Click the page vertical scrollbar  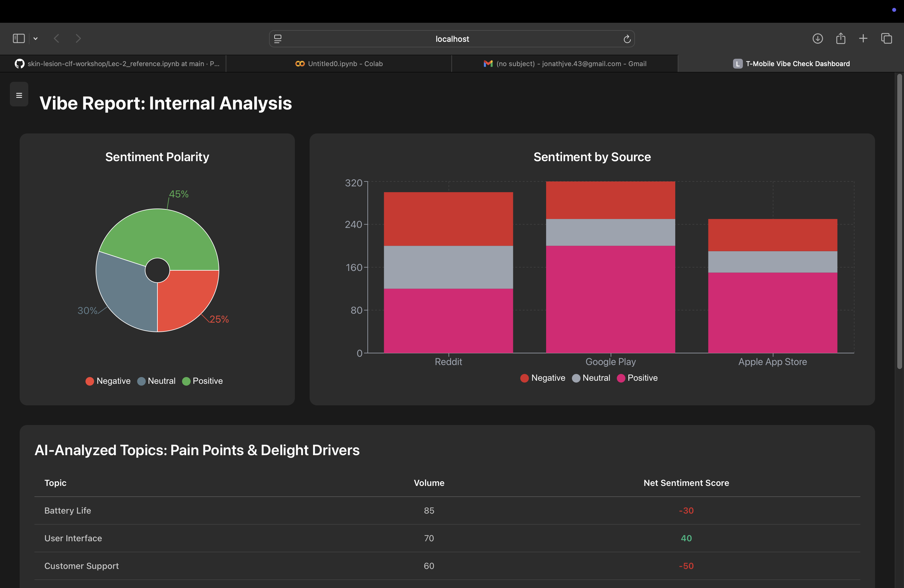pos(899,220)
